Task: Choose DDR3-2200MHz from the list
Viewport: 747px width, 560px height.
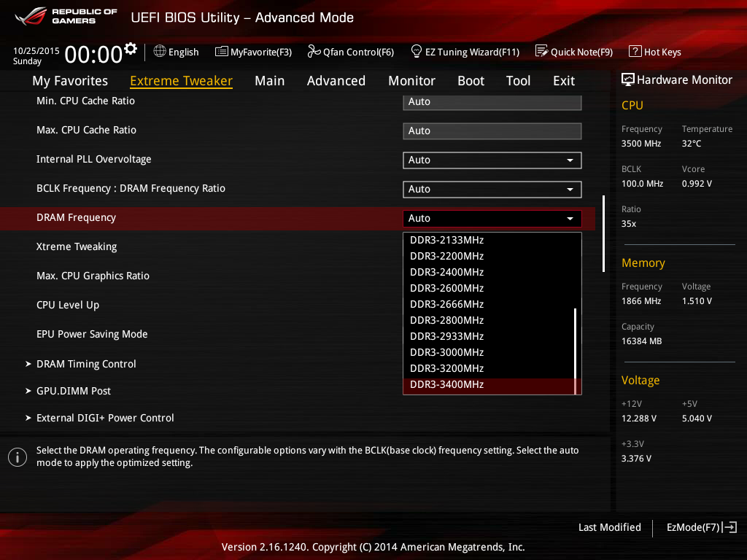Action: pyautogui.click(x=489, y=256)
